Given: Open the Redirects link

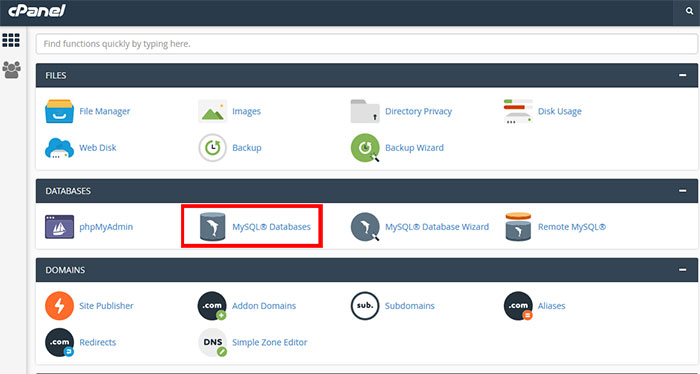Looking at the screenshot, I should [98, 342].
